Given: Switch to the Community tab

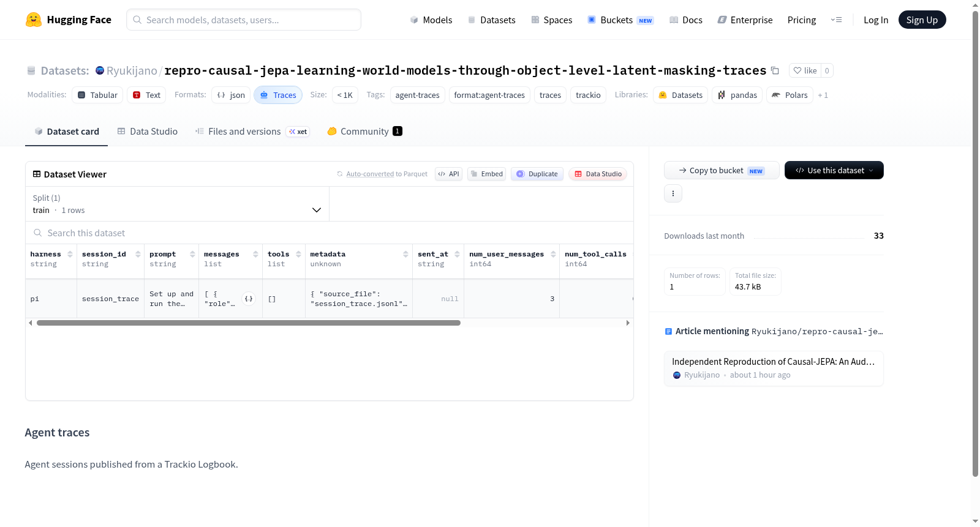Looking at the screenshot, I should click(364, 131).
